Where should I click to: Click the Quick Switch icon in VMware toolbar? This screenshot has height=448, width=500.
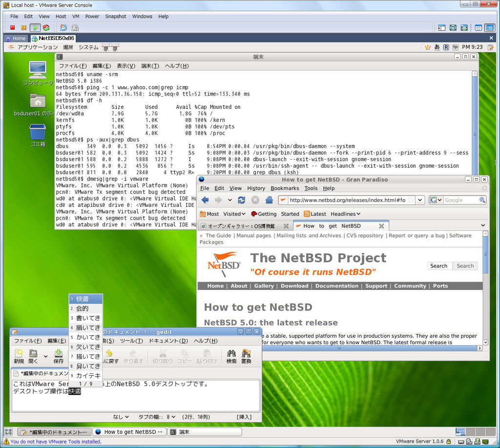pos(464,28)
